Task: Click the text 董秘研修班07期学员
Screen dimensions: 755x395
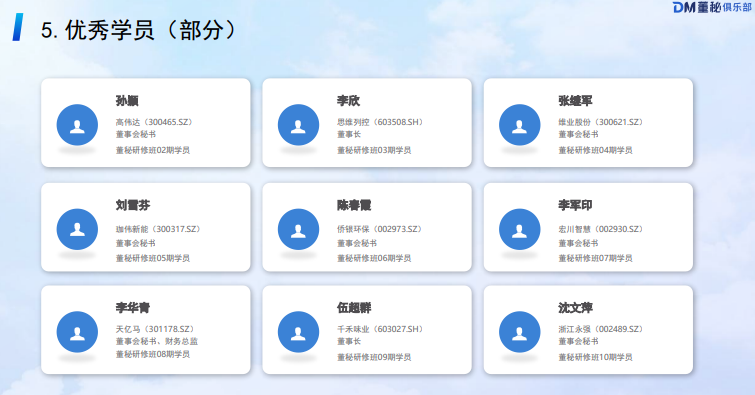Action: (595, 258)
